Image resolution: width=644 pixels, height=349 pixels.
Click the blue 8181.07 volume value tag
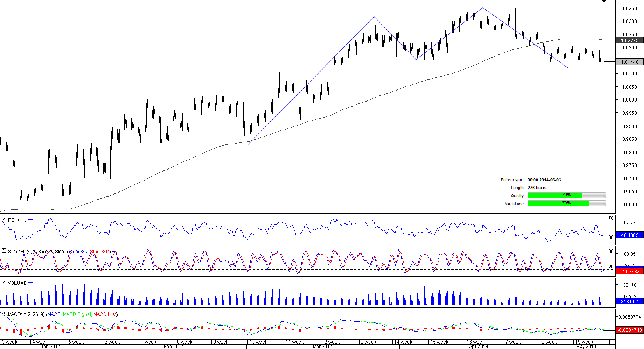pos(630,301)
